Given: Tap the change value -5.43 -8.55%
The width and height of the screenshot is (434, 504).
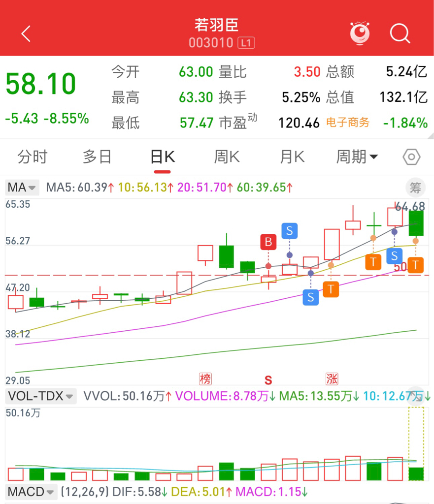Looking at the screenshot, I should [x=47, y=119].
